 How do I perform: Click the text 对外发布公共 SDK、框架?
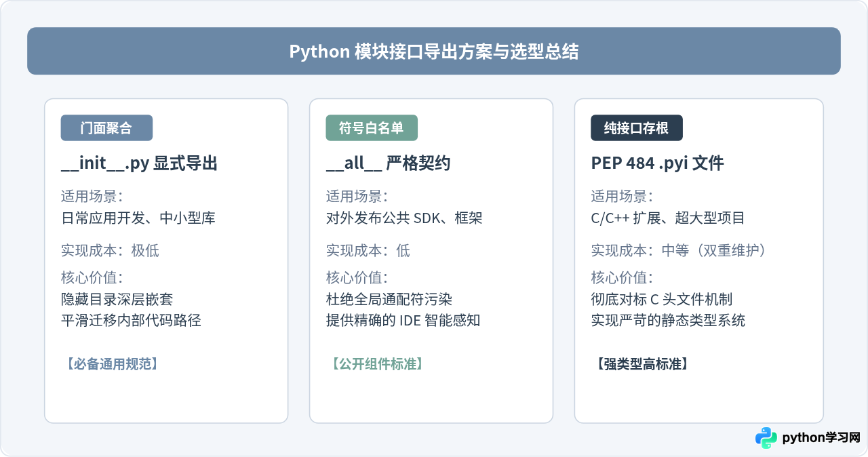click(404, 218)
